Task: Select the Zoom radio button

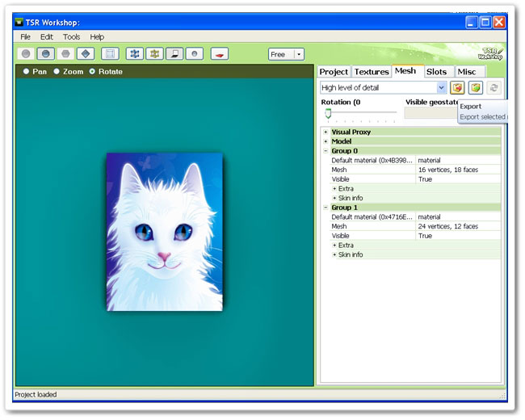Action: coord(57,72)
